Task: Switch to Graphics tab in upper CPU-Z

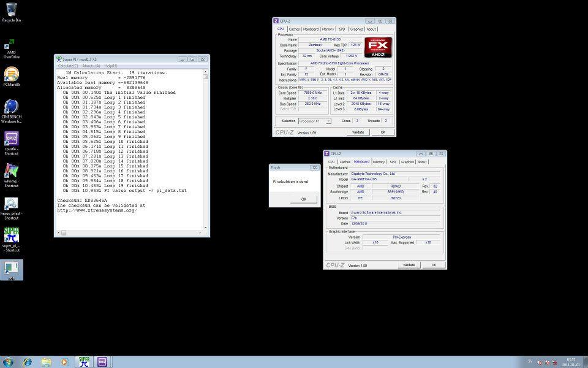Action: pos(356,29)
